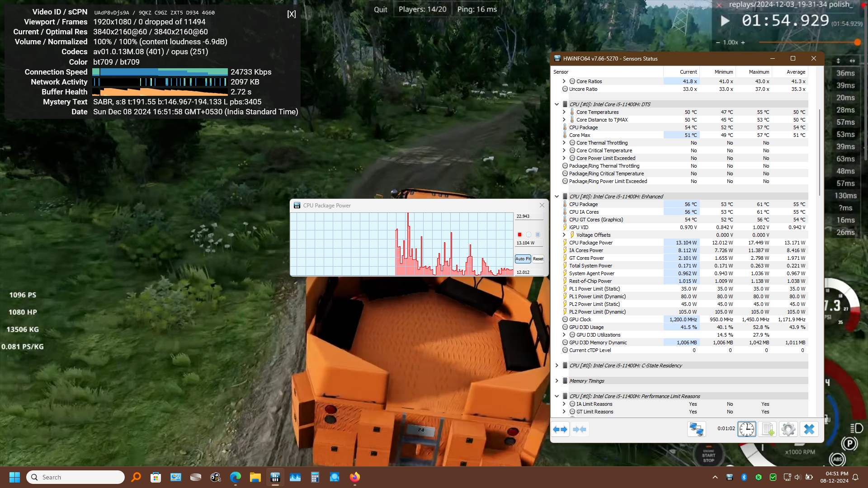Click the Maximum column header
Screen dimensions: 868x488
coord(759,72)
